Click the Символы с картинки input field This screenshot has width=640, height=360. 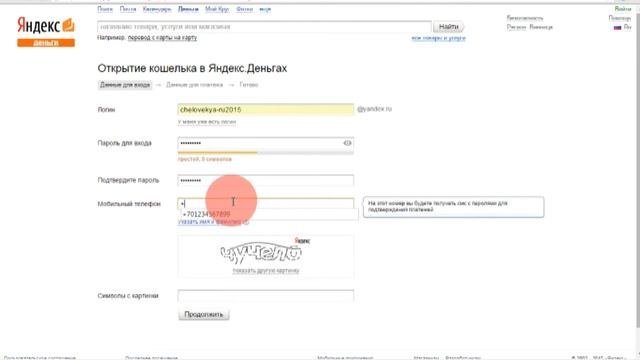[x=266, y=296]
